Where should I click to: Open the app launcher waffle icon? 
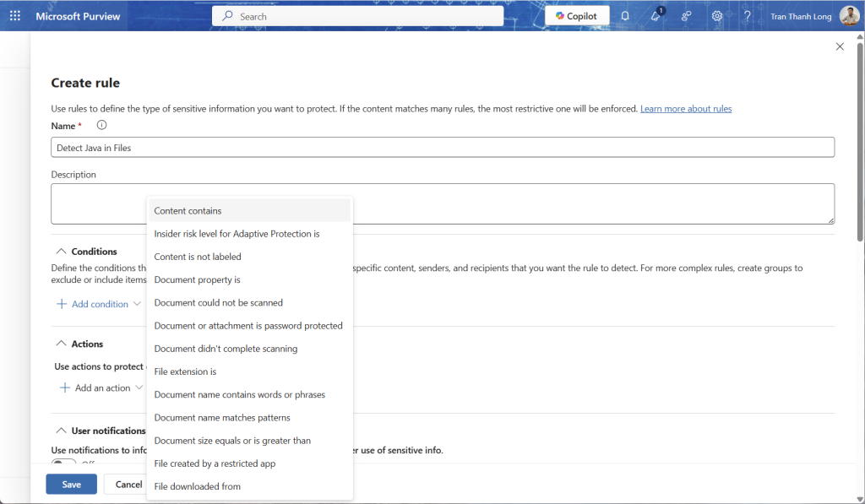tap(14, 16)
